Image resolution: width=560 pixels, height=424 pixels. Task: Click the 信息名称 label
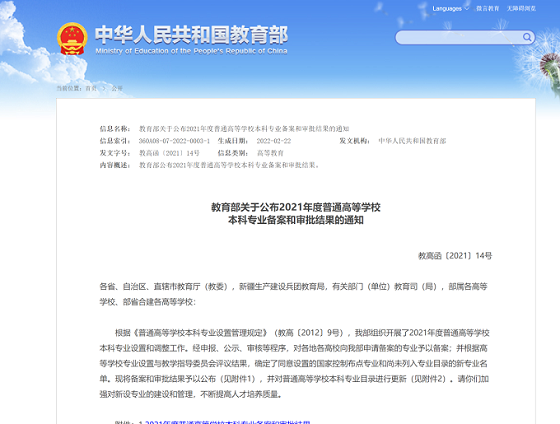115,129
